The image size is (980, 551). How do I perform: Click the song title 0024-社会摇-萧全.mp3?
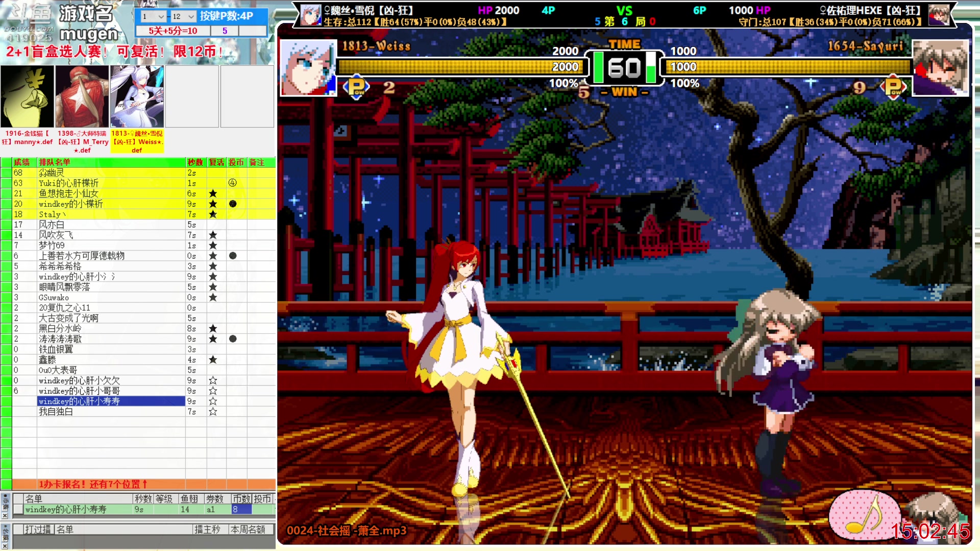click(347, 531)
